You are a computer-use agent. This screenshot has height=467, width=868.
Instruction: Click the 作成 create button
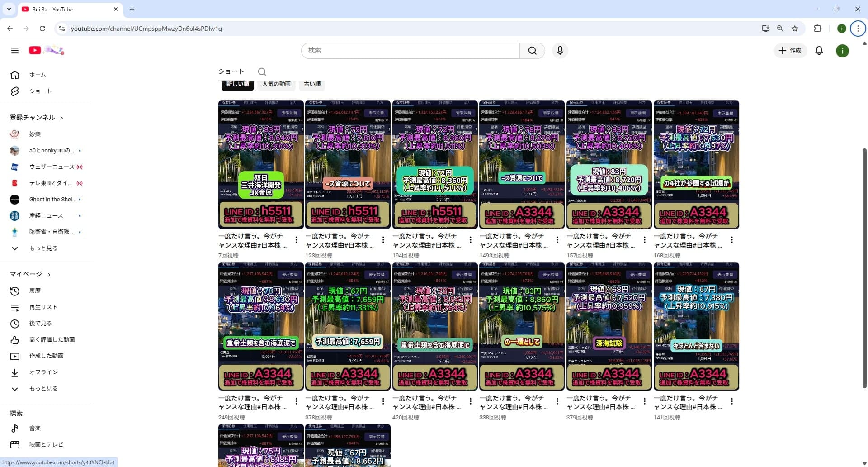(790, 51)
